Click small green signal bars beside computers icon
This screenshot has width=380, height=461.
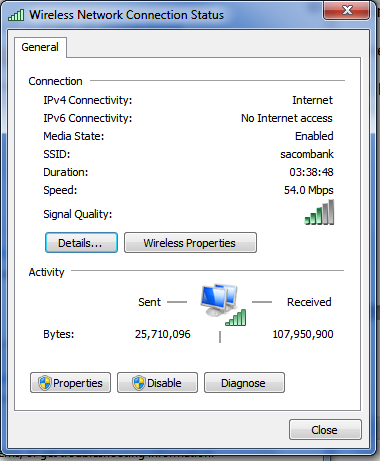coord(236,317)
